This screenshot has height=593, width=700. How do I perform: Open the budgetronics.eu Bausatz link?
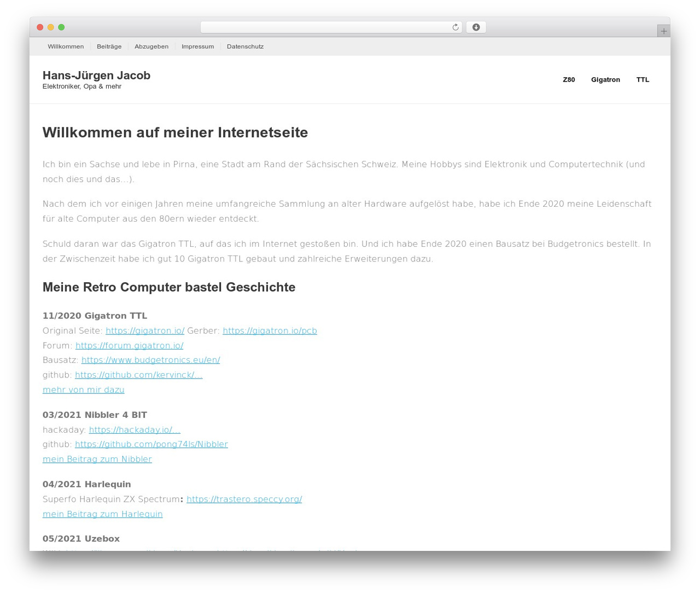point(150,360)
